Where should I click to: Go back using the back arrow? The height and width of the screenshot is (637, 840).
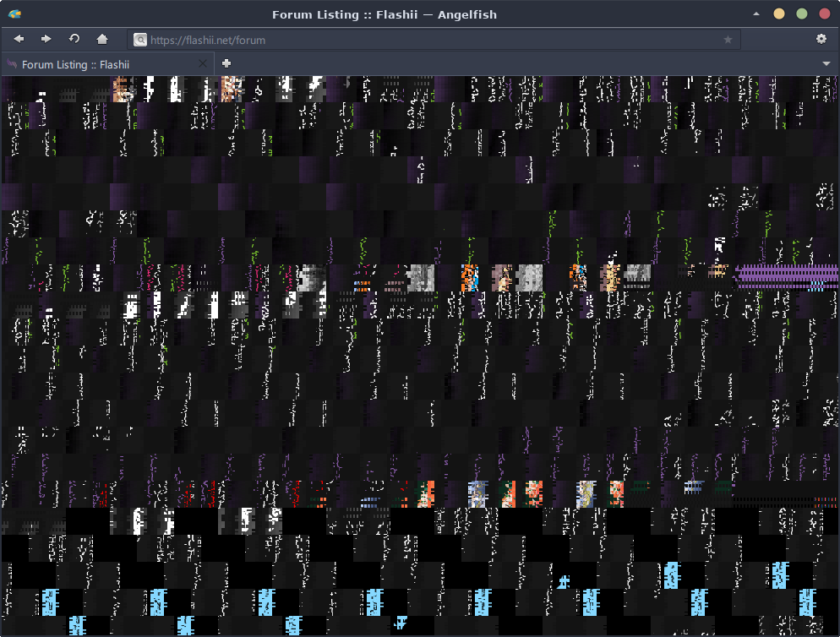[19, 39]
